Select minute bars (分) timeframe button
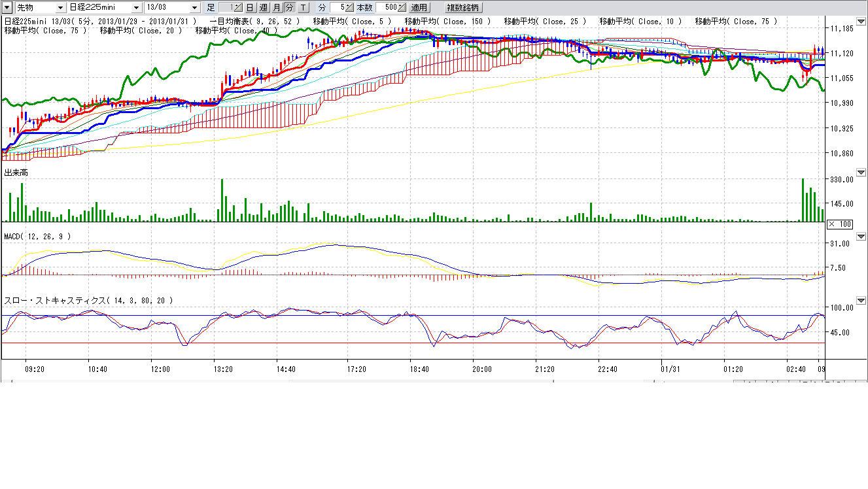The image size is (868, 489). pos(289,8)
